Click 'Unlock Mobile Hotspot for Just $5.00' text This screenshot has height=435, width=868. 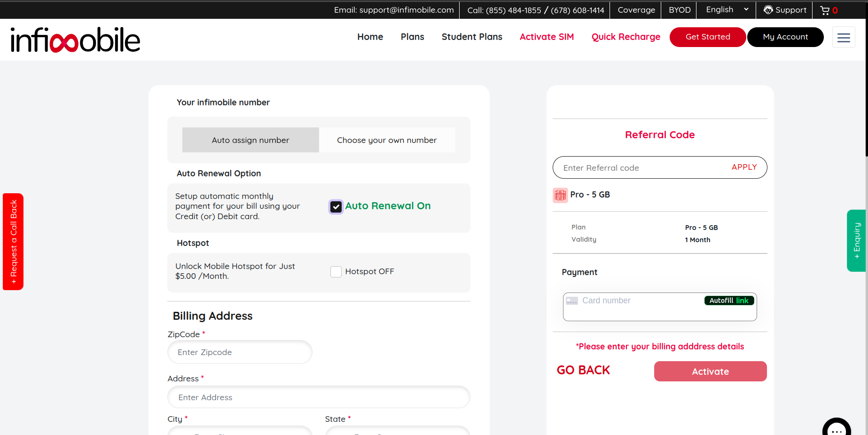coord(235,271)
